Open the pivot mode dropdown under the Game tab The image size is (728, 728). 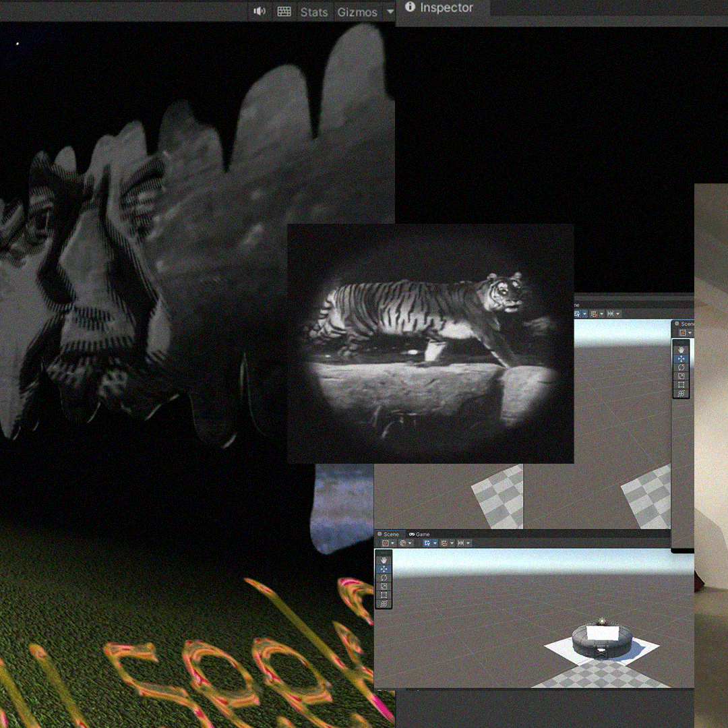pos(393,543)
